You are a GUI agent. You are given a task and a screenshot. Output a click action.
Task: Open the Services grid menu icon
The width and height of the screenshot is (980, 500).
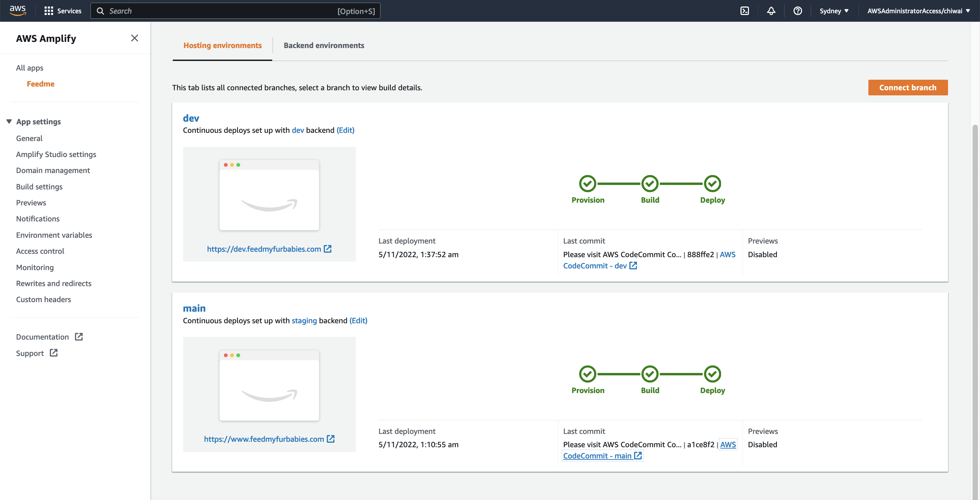tap(48, 11)
